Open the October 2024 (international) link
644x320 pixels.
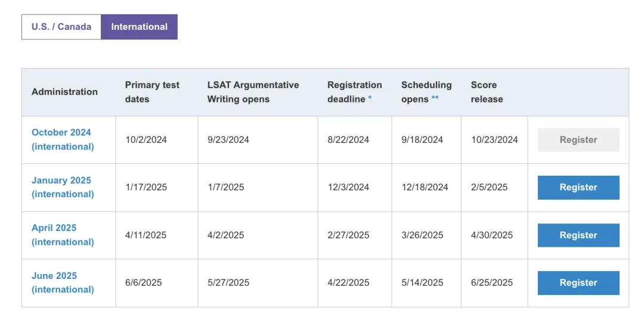pos(63,139)
